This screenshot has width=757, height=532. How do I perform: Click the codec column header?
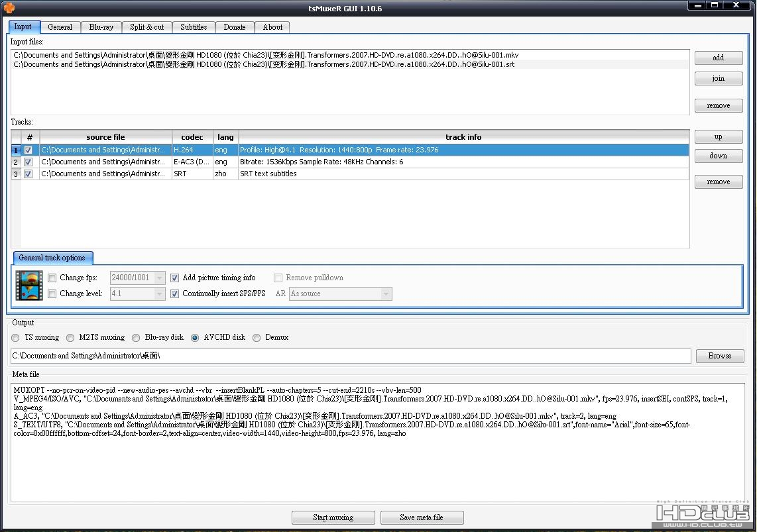[x=192, y=137]
